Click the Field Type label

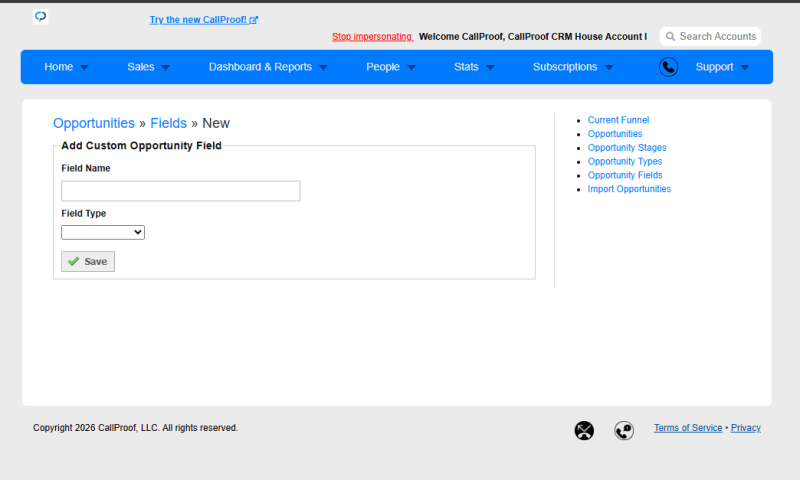click(84, 214)
